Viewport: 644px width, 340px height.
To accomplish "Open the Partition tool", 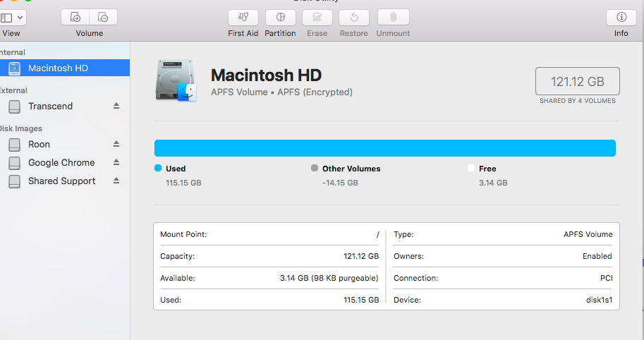I will pos(281,17).
